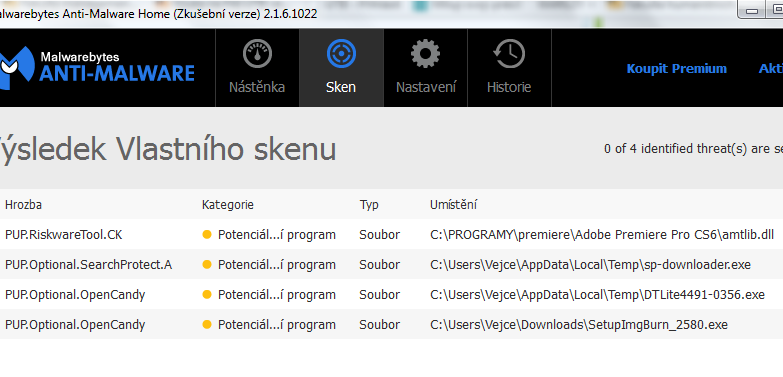Screen dimensions: 783x377
Task: Click PUP.Optional.OpenCandy in the SetupImgBurn row
Action: pos(75,325)
